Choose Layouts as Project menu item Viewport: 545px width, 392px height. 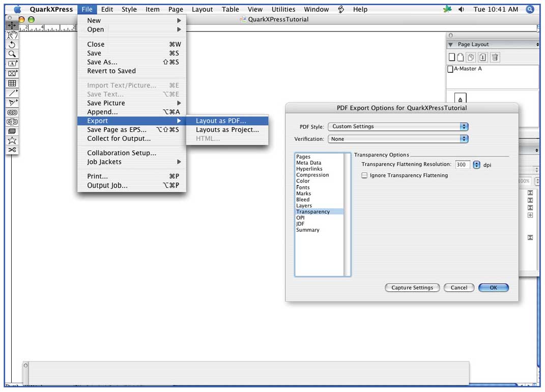coord(227,130)
